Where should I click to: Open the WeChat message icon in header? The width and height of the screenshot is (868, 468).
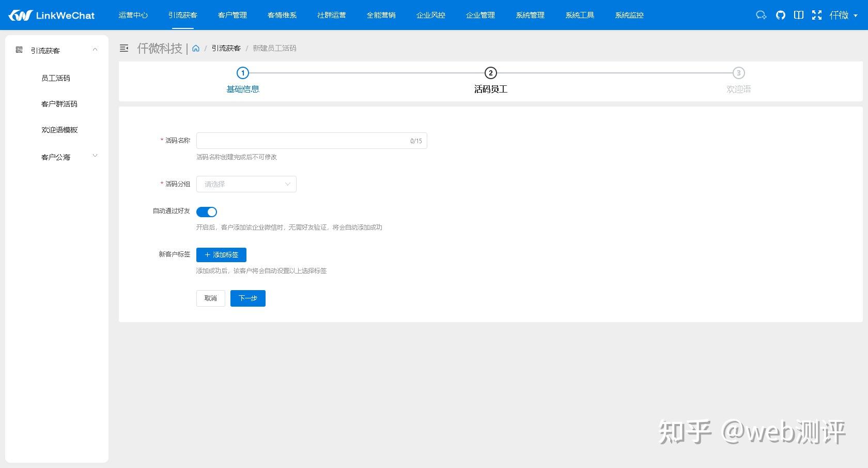click(761, 15)
